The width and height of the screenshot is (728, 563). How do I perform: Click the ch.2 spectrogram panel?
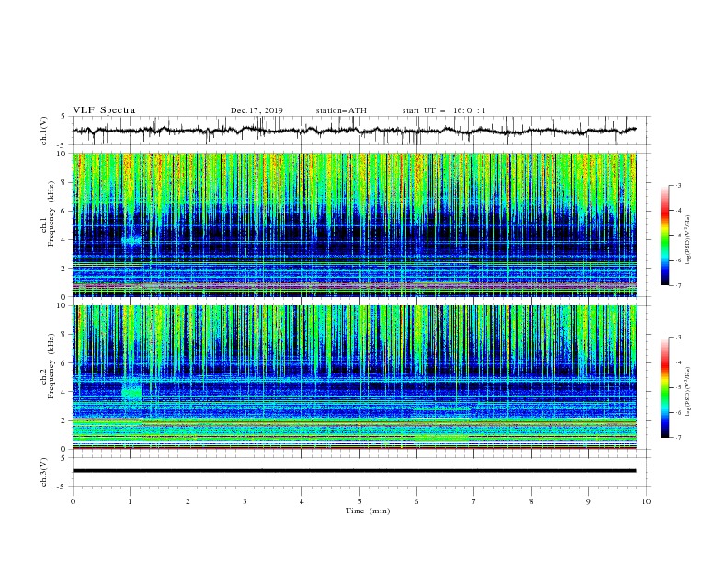tap(354, 377)
